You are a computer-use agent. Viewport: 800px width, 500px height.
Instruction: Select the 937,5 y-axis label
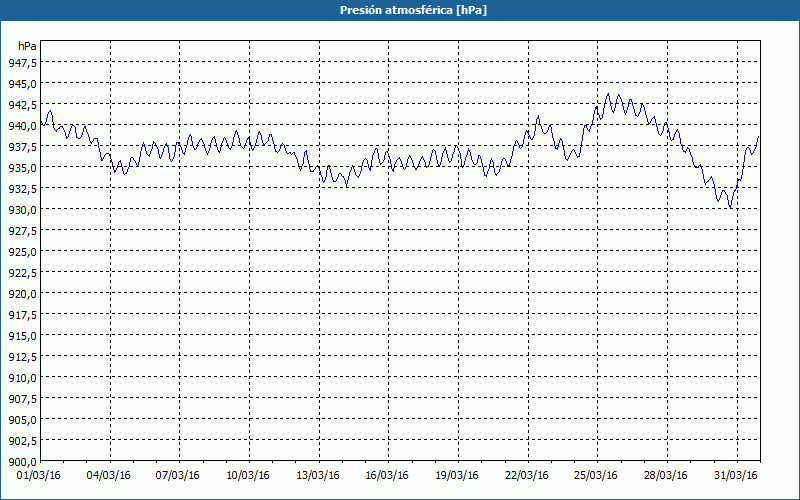tap(22, 146)
